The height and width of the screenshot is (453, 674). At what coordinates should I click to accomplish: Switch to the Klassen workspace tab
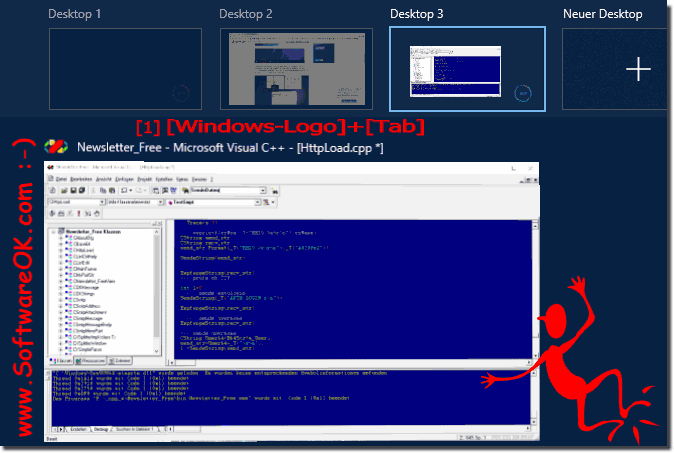[61, 361]
